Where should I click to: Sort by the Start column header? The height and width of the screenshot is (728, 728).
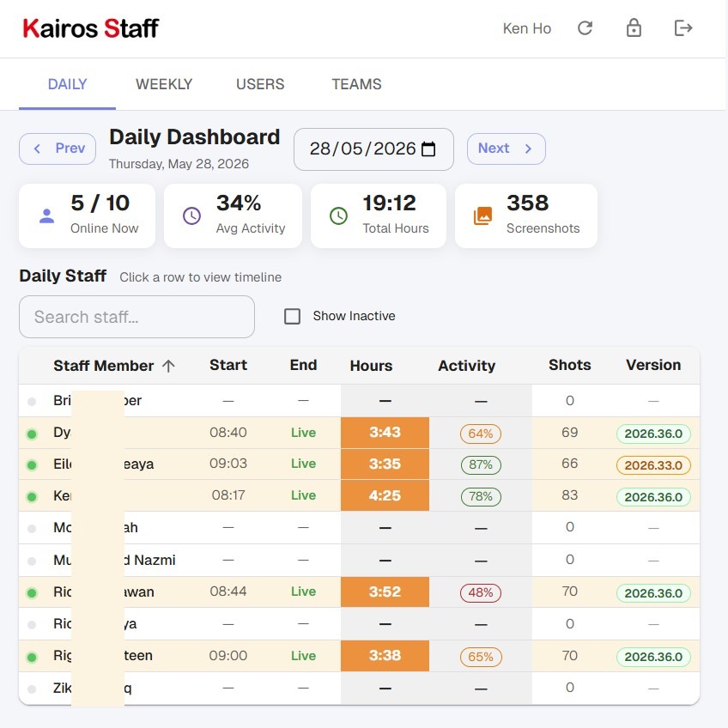pos(228,365)
